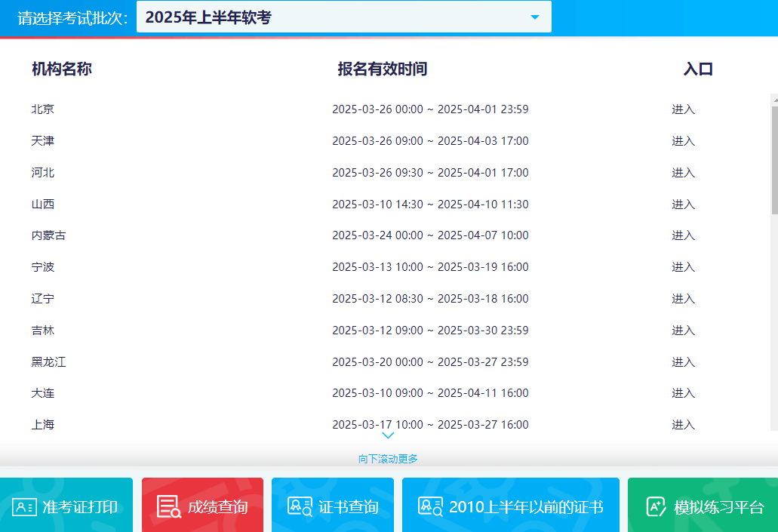Click the practice sheet icon on 模拟练习平台
778x532 pixels.
tap(657, 506)
